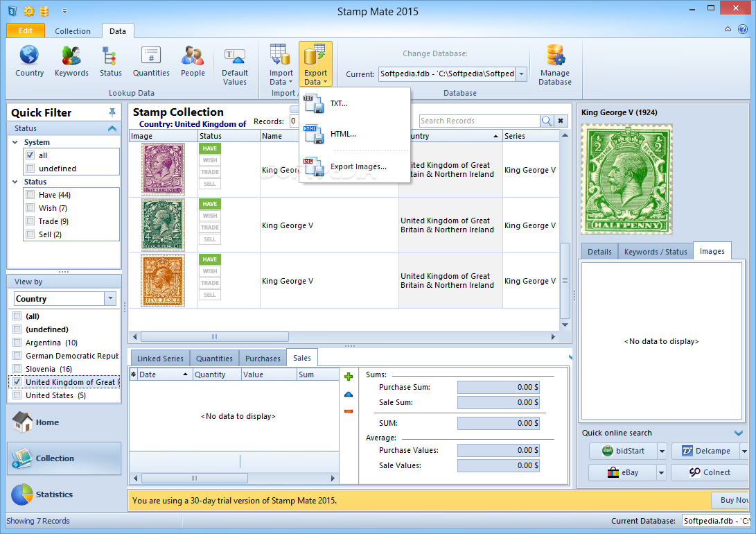Open the Details tab

[599, 252]
